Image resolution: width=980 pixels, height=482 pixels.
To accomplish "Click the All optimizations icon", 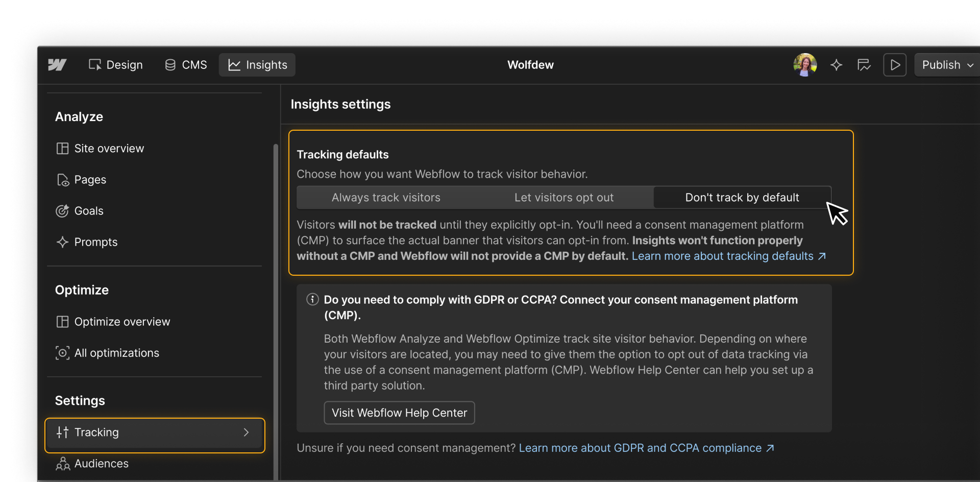I will coord(62,353).
